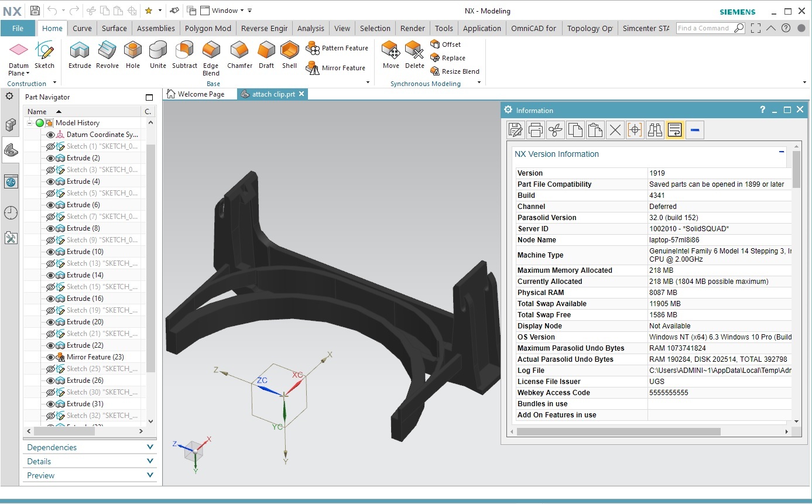Clear contents with X icon in Information window

pyautogui.click(x=615, y=130)
